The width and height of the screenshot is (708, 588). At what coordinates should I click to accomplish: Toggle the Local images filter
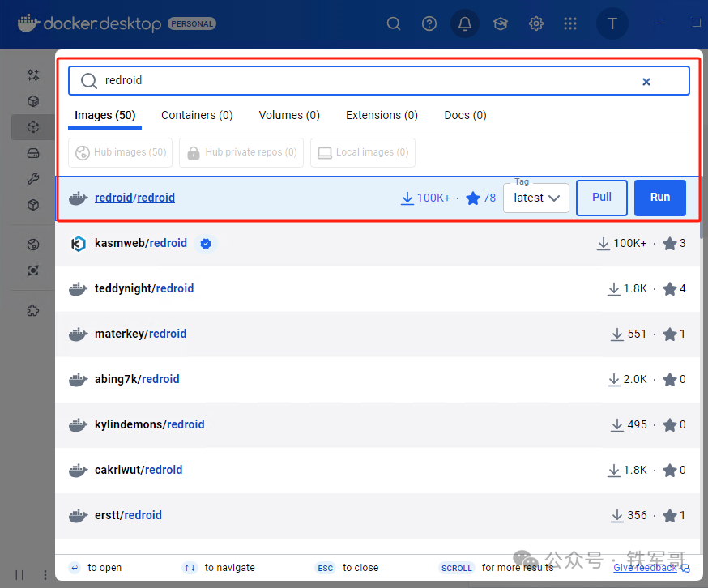(362, 152)
